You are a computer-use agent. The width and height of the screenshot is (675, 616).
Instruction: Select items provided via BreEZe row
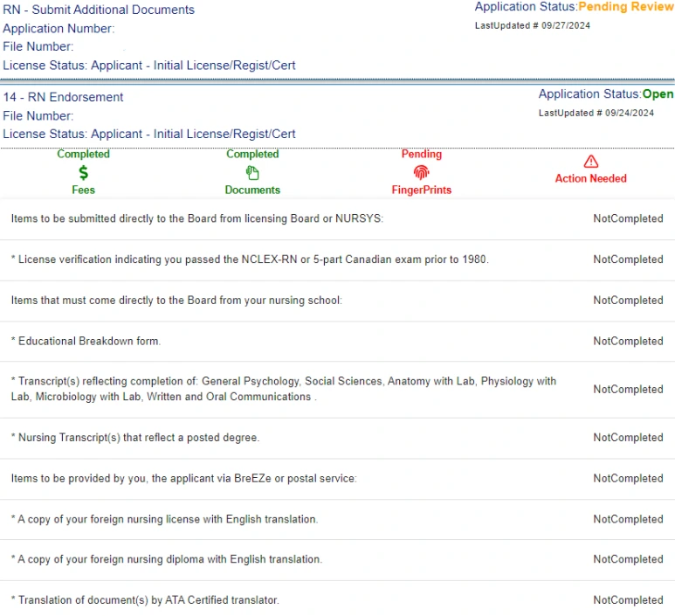tap(337, 479)
